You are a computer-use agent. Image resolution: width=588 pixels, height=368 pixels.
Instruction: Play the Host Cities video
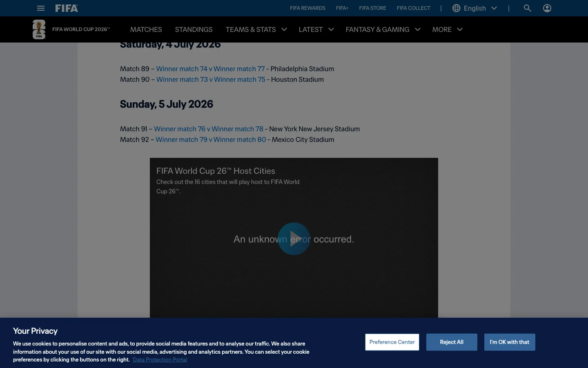pyautogui.click(x=294, y=239)
